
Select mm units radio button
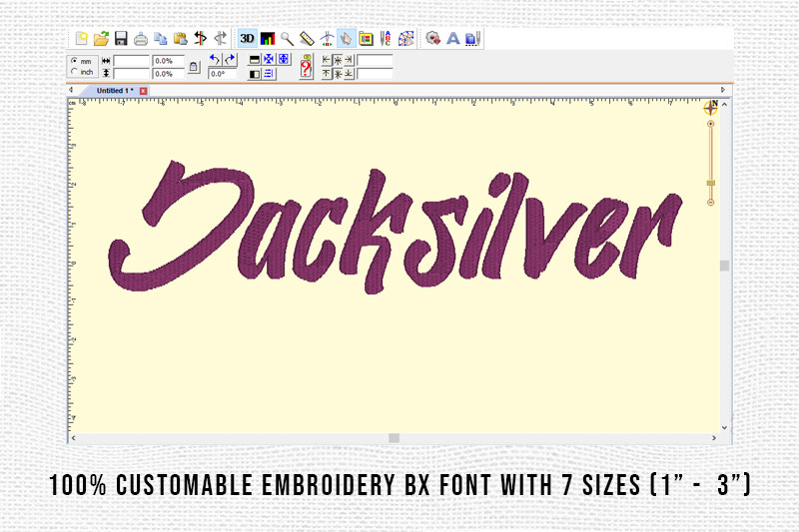coord(74,61)
